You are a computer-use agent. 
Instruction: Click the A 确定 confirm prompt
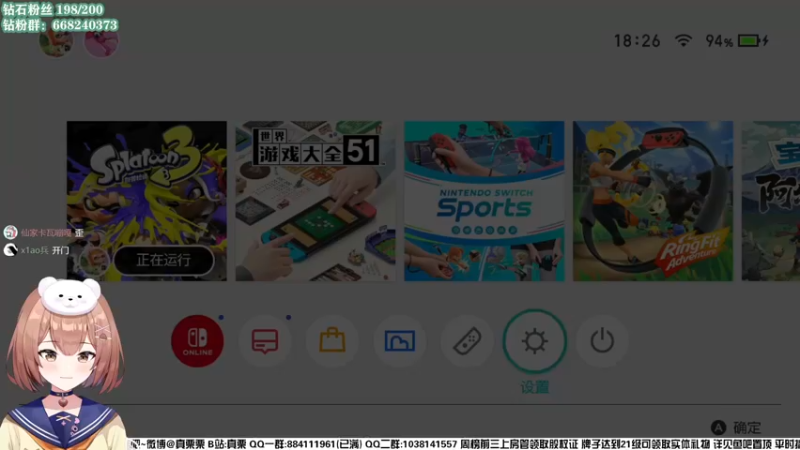click(736, 428)
